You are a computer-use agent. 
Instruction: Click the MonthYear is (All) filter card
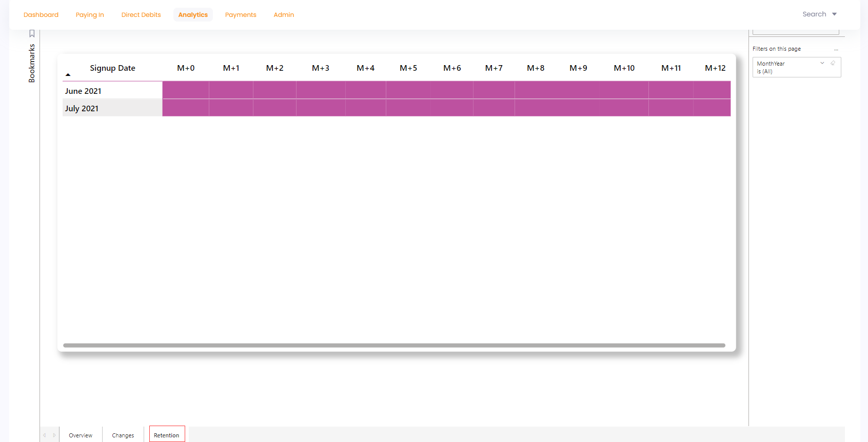(797, 67)
